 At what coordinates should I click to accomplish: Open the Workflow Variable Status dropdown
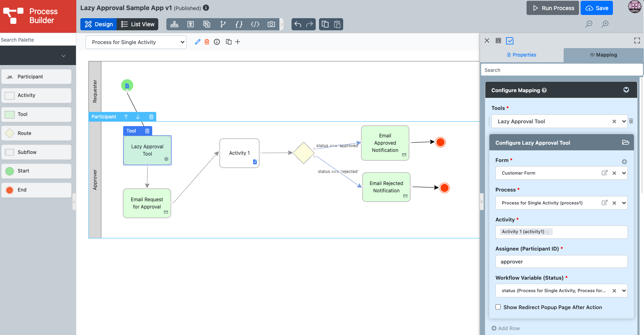(x=624, y=291)
